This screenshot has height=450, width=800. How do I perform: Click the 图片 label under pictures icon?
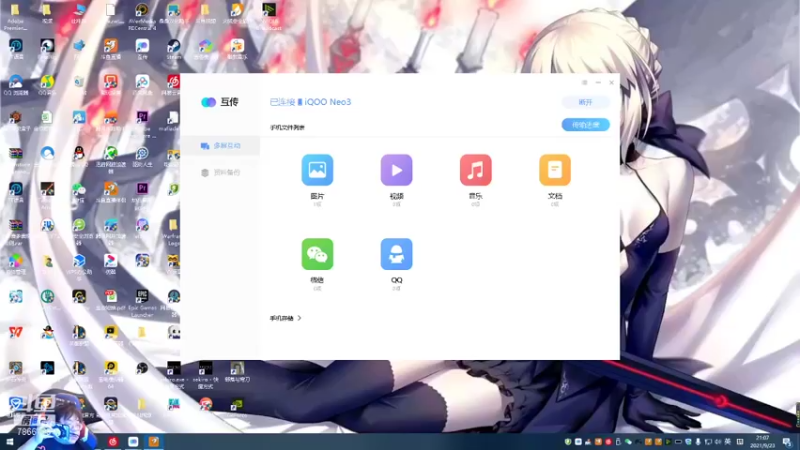click(x=317, y=196)
